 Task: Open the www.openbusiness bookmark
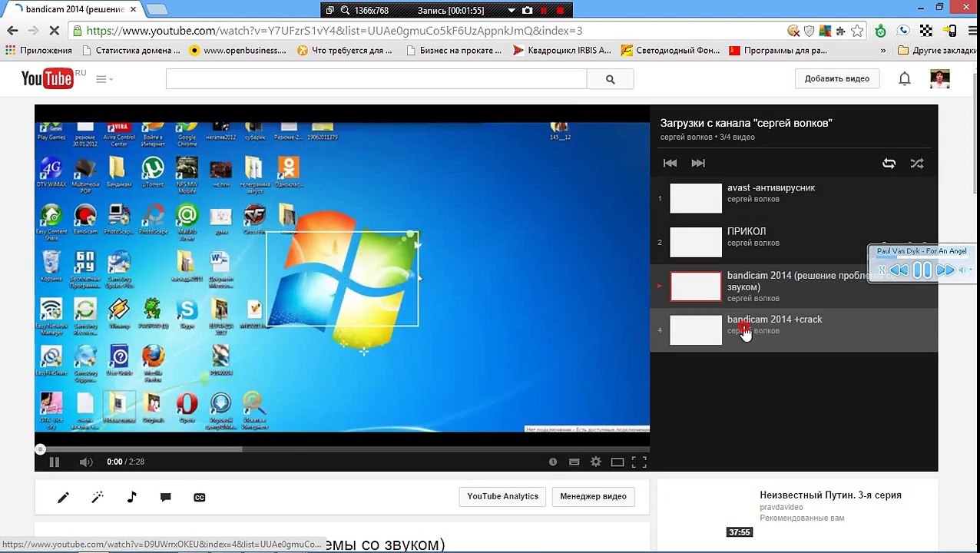pos(237,51)
